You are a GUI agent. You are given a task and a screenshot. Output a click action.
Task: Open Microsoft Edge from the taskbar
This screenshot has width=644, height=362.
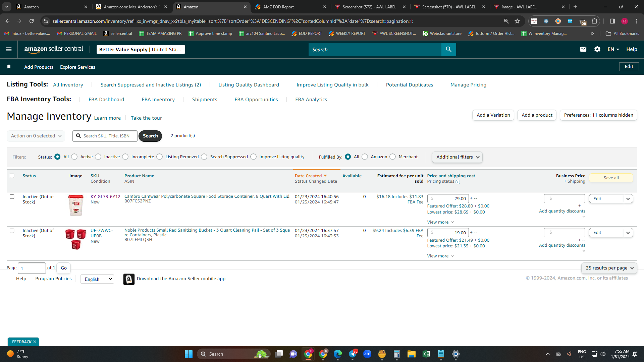[x=338, y=354]
